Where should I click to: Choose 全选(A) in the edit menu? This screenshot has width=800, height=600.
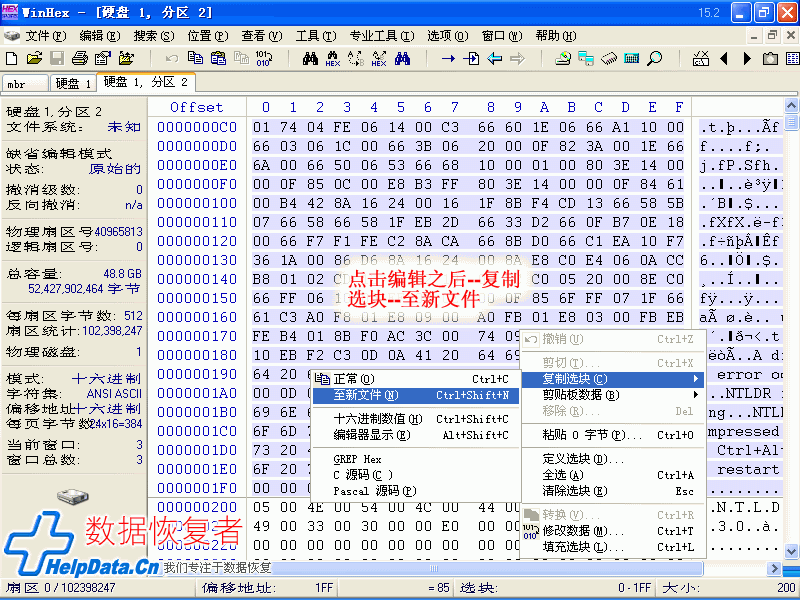click(614, 475)
